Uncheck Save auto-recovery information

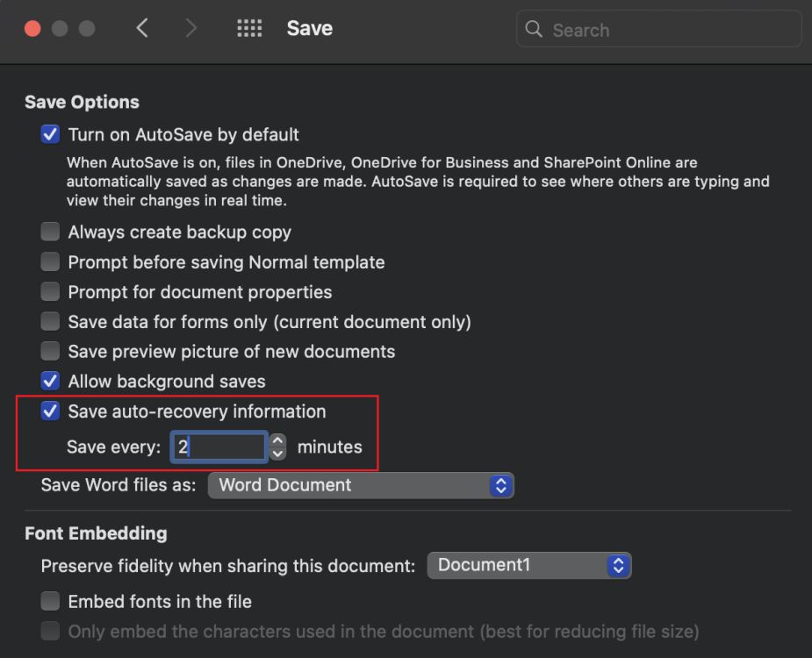tap(50, 411)
